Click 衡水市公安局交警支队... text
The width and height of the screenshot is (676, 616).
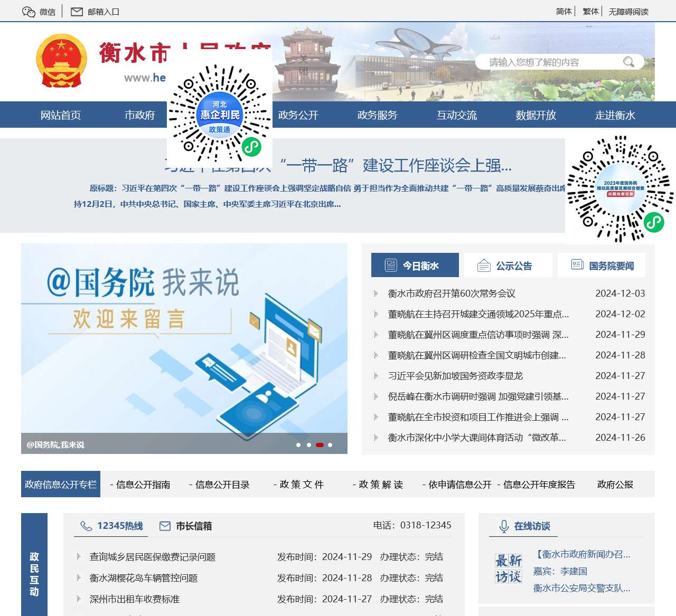click(582, 588)
